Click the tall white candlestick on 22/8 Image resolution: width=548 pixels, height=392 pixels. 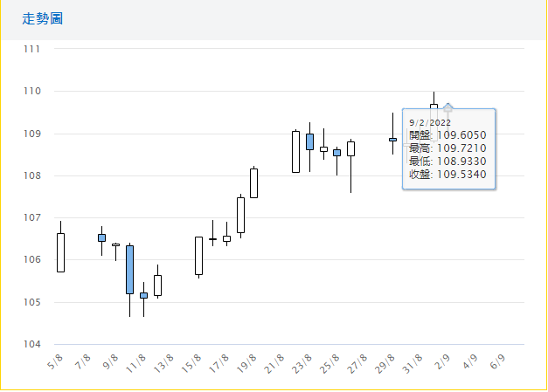coord(295,152)
